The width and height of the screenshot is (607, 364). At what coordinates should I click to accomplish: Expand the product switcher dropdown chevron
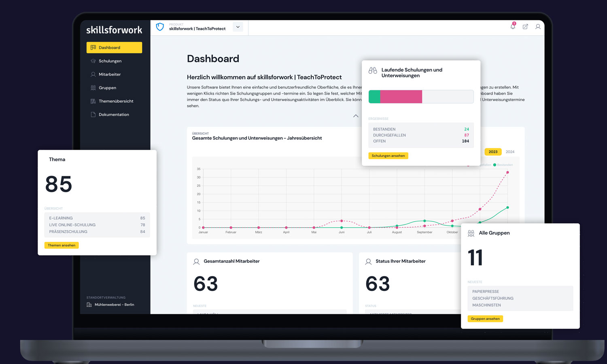[238, 27]
